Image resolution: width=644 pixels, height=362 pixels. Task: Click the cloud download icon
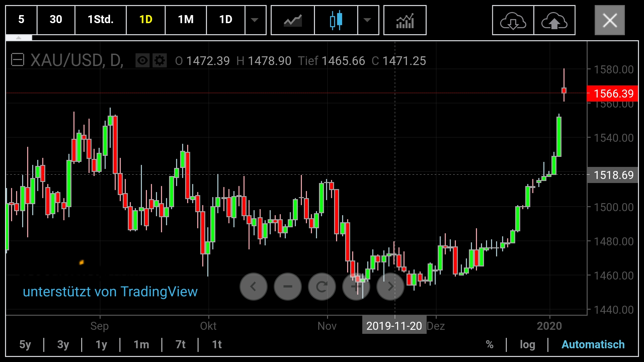pos(513,20)
